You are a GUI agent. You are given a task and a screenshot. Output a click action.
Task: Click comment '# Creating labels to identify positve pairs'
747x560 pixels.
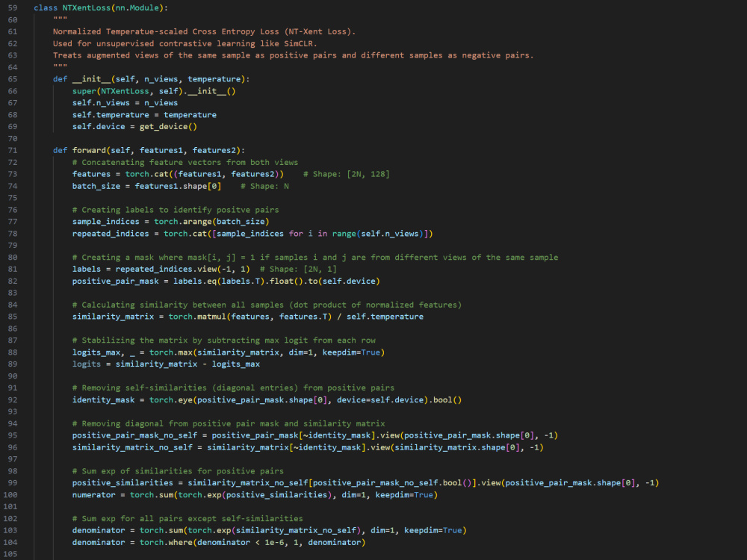pyautogui.click(x=176, y=210)
